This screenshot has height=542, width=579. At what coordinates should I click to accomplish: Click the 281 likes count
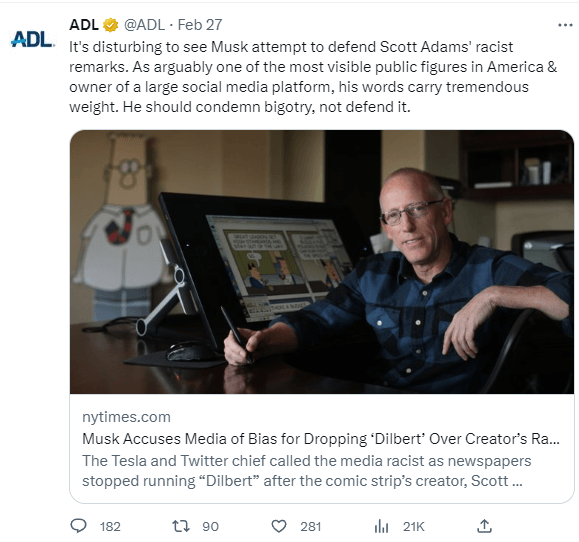tap(311, 526)
